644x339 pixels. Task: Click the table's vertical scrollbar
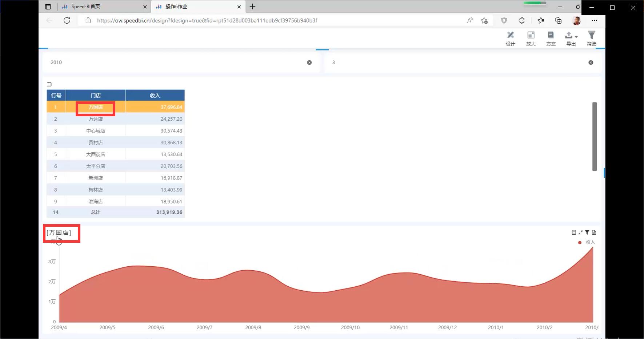594,137
